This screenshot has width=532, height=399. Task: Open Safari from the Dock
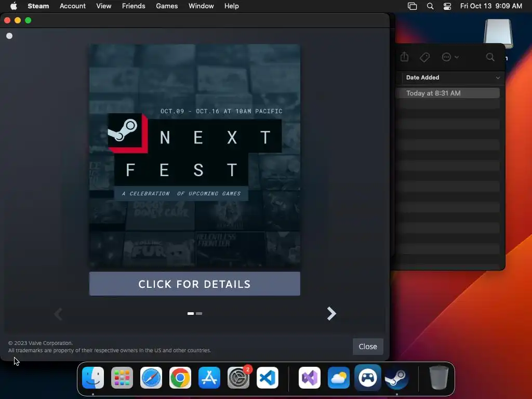(151, 378)
